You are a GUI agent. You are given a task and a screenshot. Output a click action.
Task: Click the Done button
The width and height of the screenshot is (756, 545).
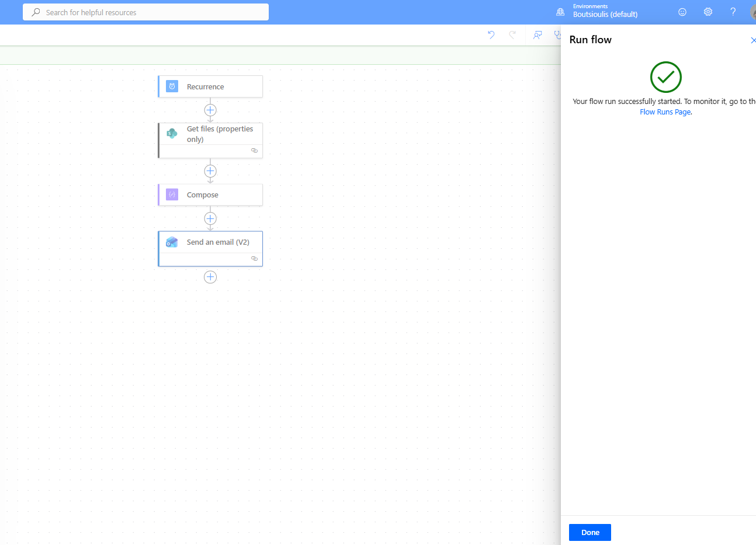tap(589, 532)
